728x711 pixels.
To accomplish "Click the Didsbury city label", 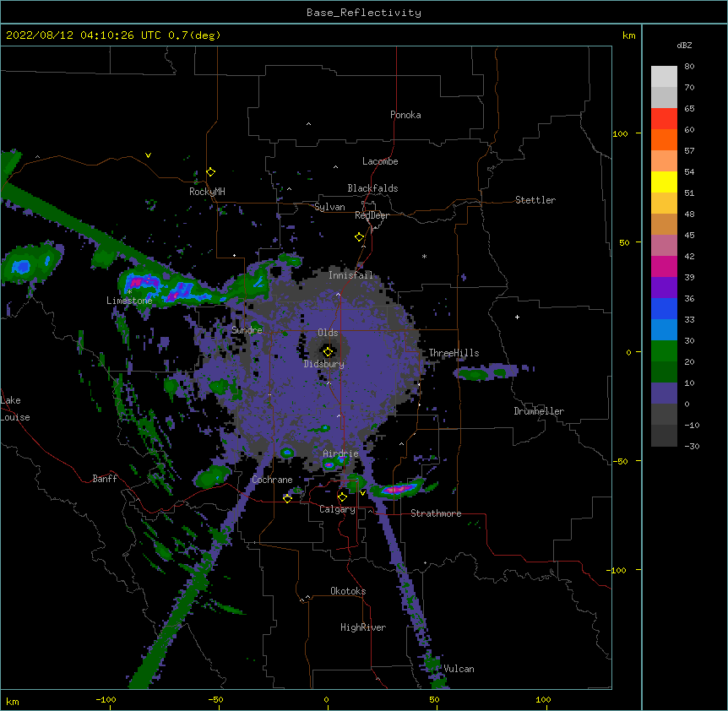I will pyautogui.click(x=324, y=364).
